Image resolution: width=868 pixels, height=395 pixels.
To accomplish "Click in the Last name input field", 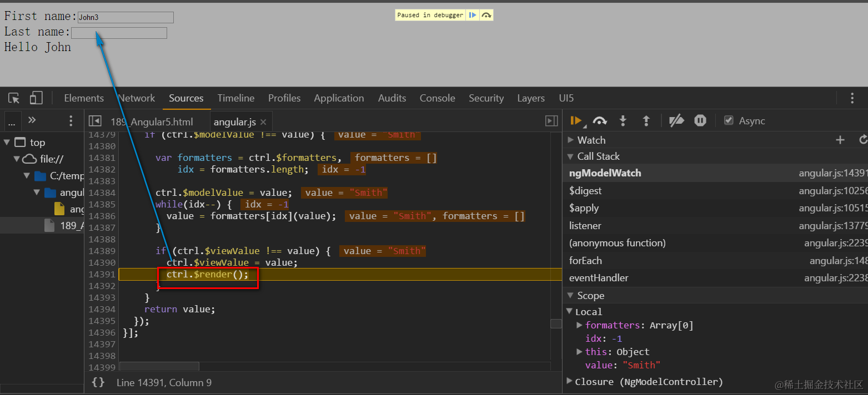I will [119, 33].
